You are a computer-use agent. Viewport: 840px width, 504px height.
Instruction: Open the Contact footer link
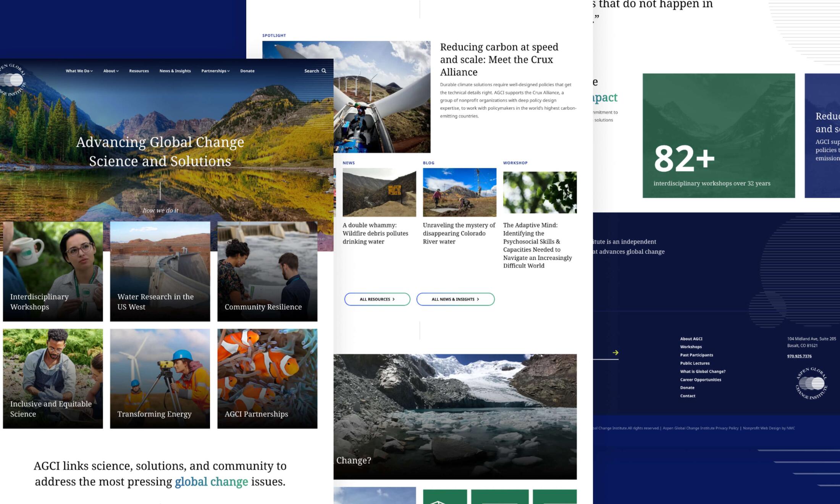coord(688,396)
